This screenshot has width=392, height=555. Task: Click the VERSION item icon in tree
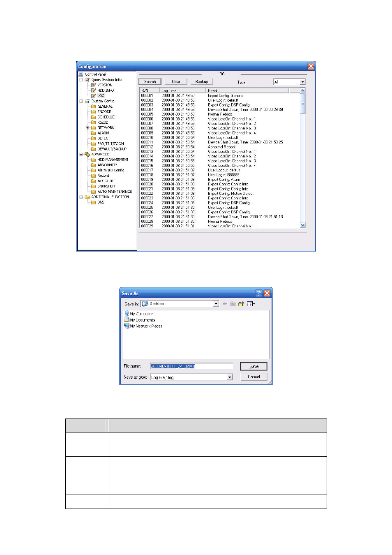94,85
